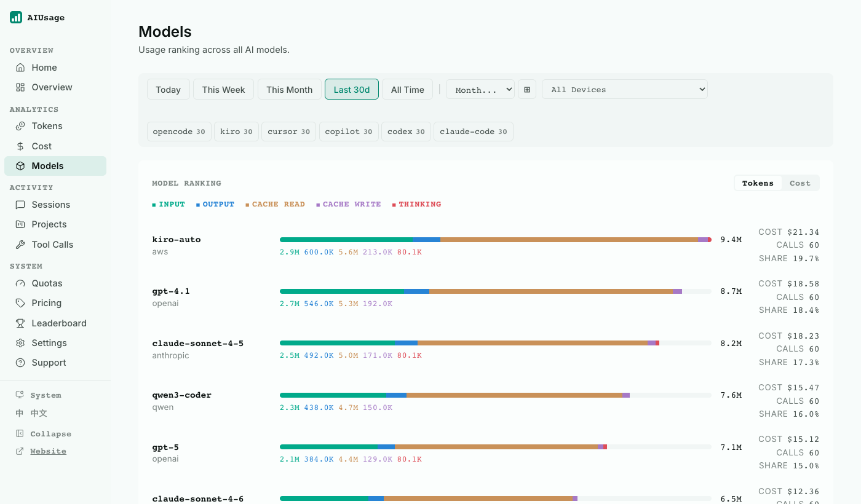
Task: Click the 7.6M total for qwen3-coder
Action: pos(731,395)
